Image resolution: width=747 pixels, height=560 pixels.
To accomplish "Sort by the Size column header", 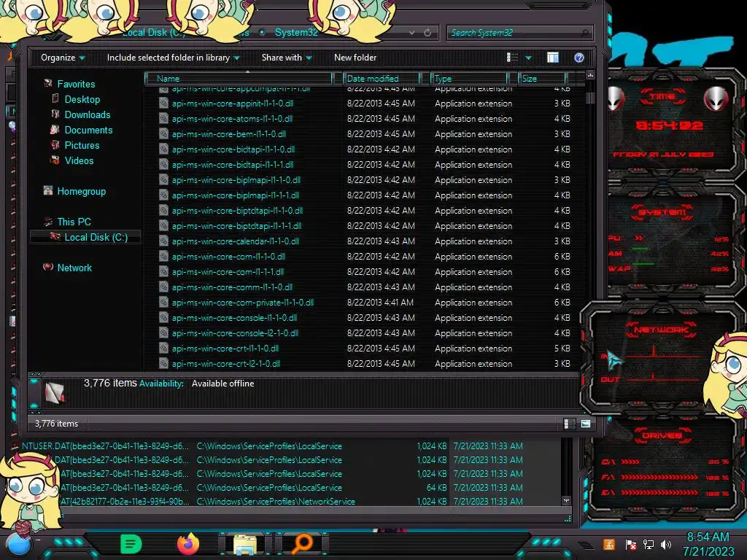I will tap(542, 78).
